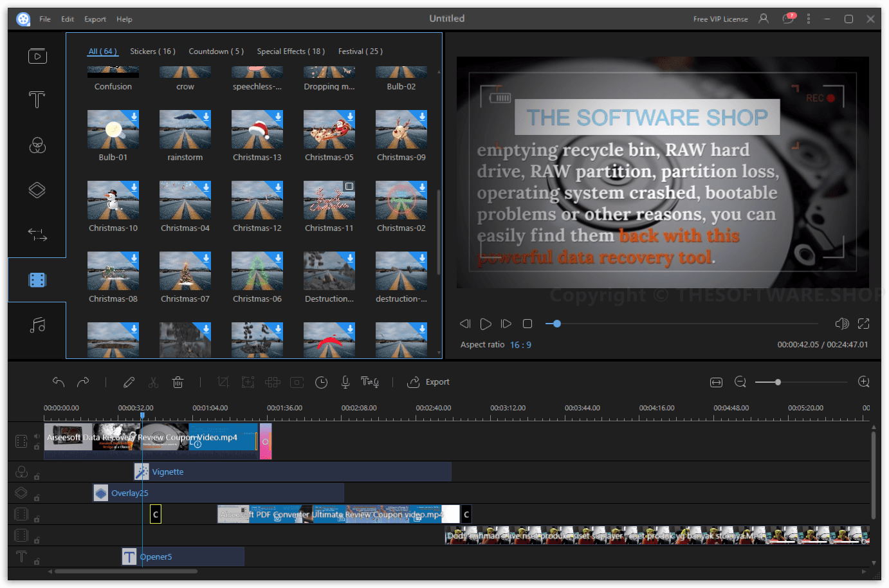The height and width of the screenshot is (588, 889).
Task: Click the Export button in timeline toolbar
Action: [x=428, y=382]
